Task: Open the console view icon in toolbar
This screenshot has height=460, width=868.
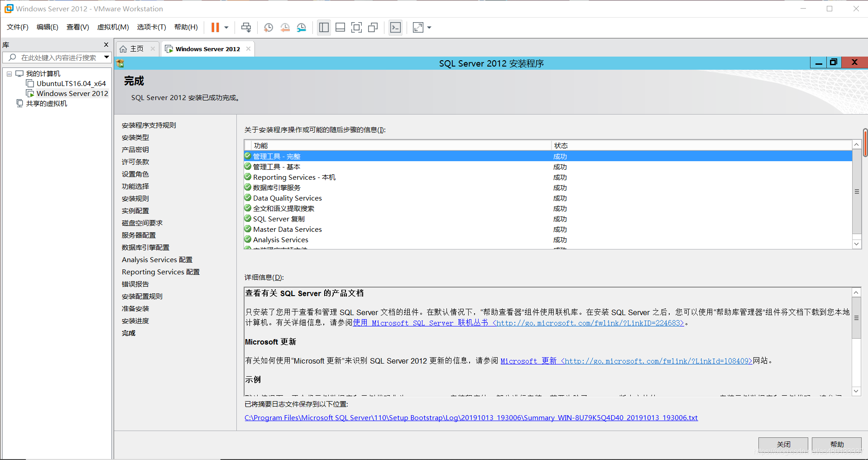Action: click(395, 28)
